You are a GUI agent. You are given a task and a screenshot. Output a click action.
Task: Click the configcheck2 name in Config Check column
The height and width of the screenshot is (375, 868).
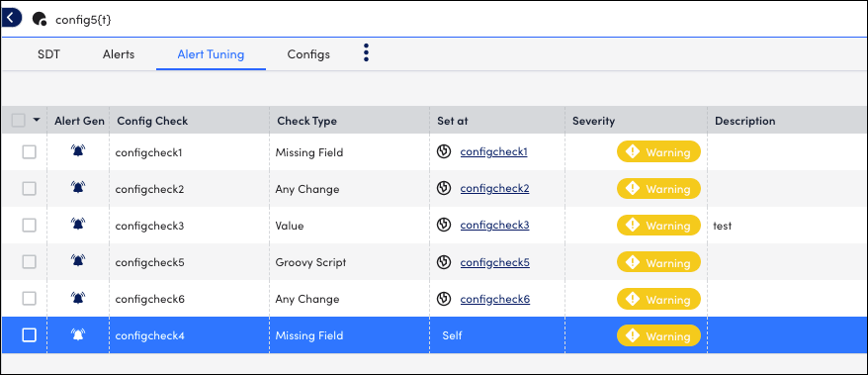pyautogui.click(x=149, y=189)
